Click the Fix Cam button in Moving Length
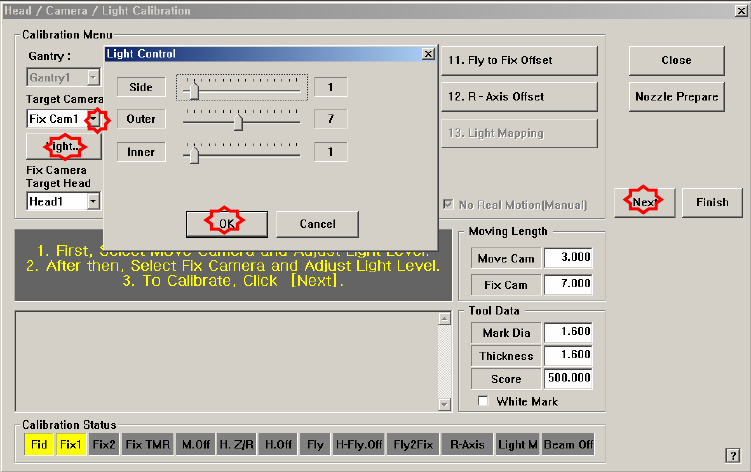 (506, 285)
